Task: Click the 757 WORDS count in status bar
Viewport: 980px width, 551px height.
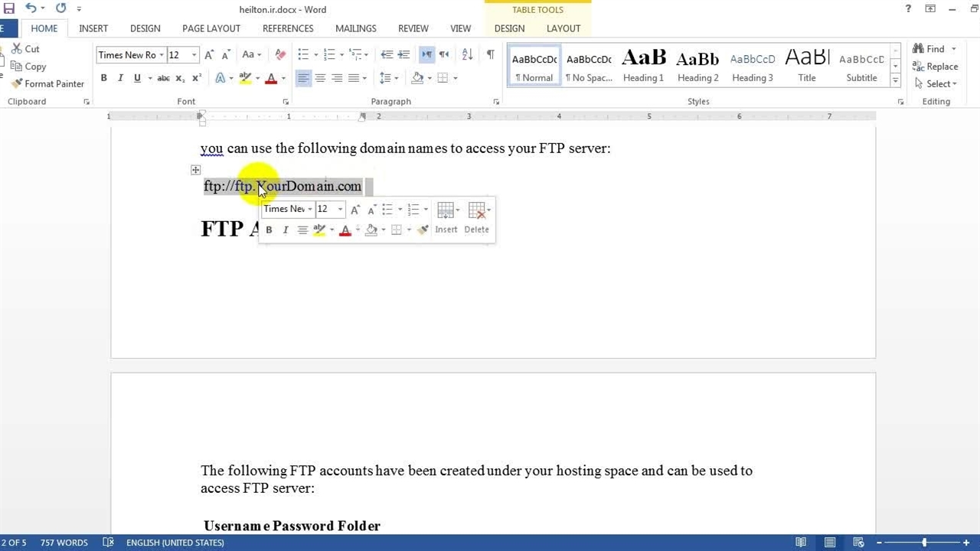Action: pyautogui.click(x=64, y=543)
